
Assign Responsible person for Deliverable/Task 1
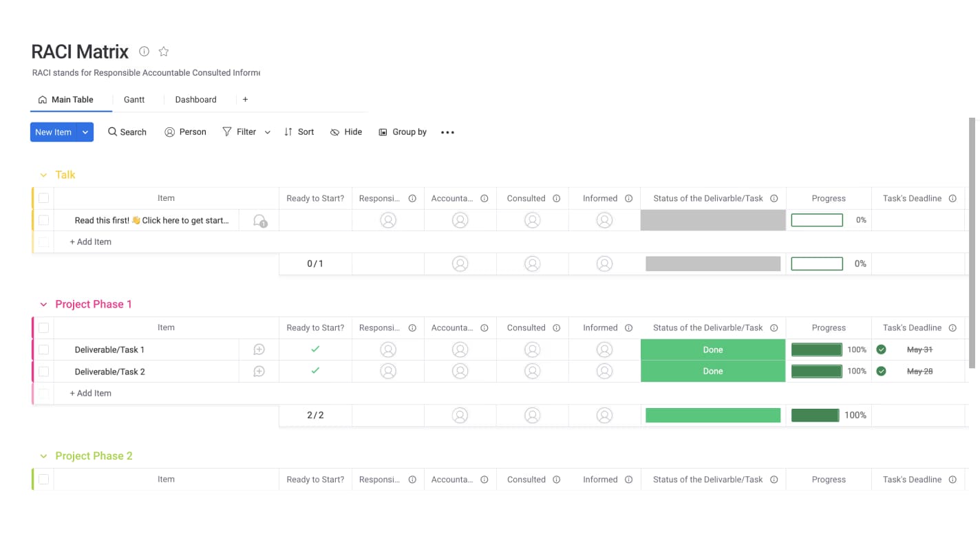tap(388, 350)
